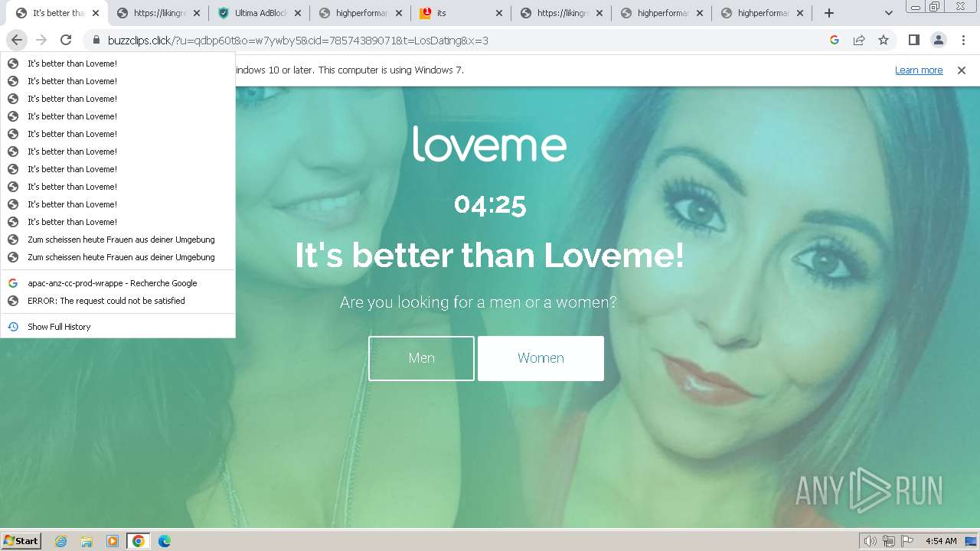Open the Windows Start button

[x=21, y=540]
